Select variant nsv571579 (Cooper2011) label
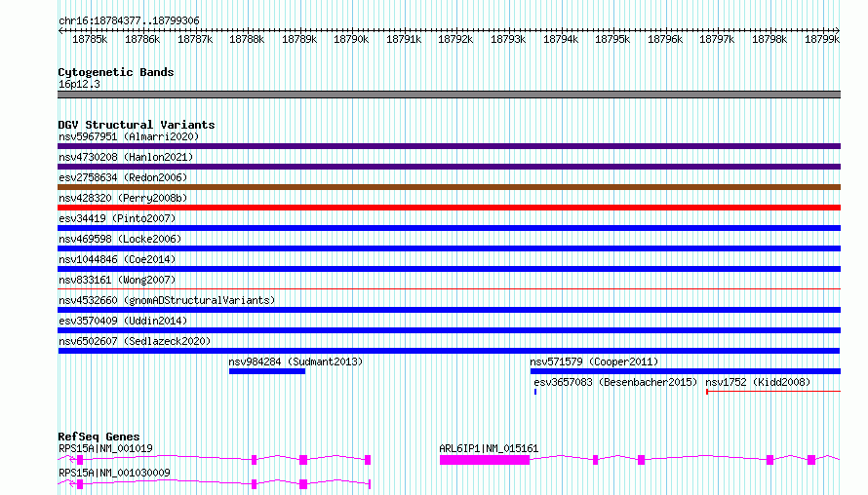 point(594,362)
